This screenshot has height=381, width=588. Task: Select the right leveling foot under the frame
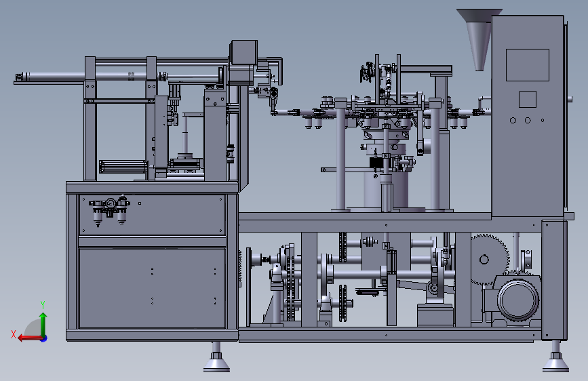point(555,357)
